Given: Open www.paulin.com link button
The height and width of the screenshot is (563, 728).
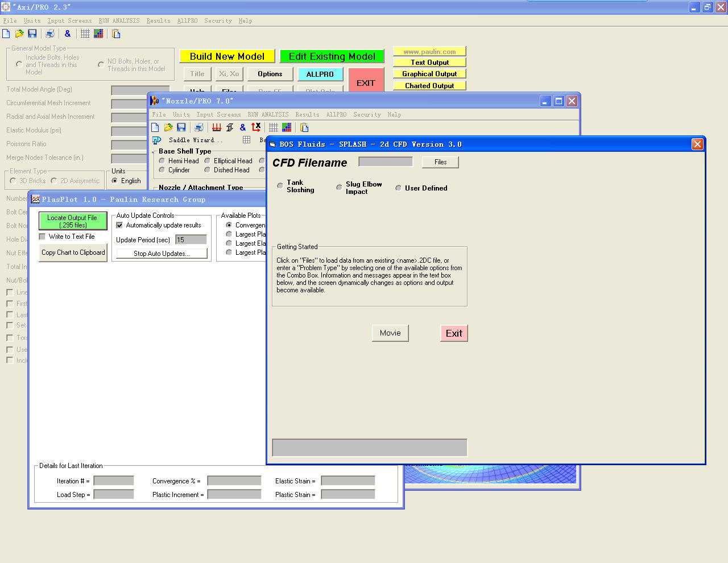Looking at the screenshot, I should pos(429,52).
